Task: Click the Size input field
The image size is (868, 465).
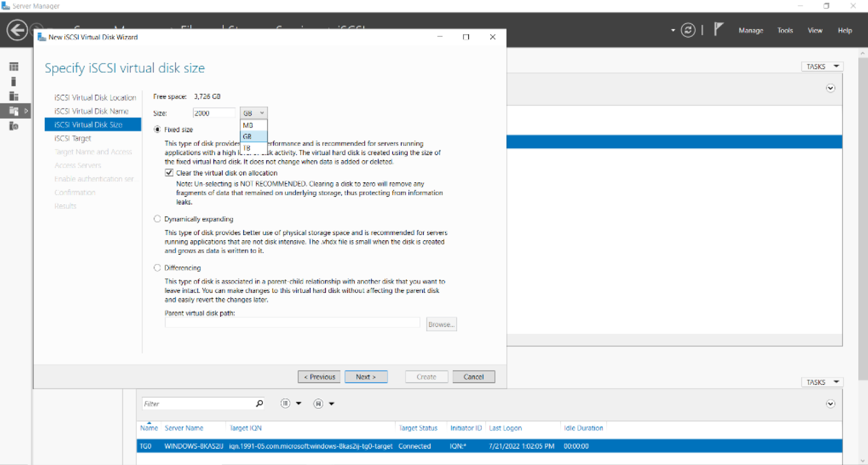Action: (x=214, y=113)
